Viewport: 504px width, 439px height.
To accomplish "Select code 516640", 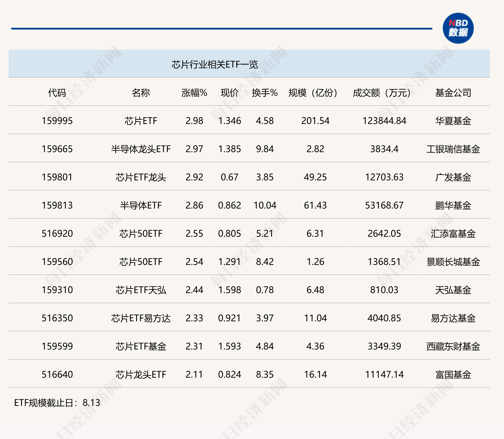I will click(57, 374).
